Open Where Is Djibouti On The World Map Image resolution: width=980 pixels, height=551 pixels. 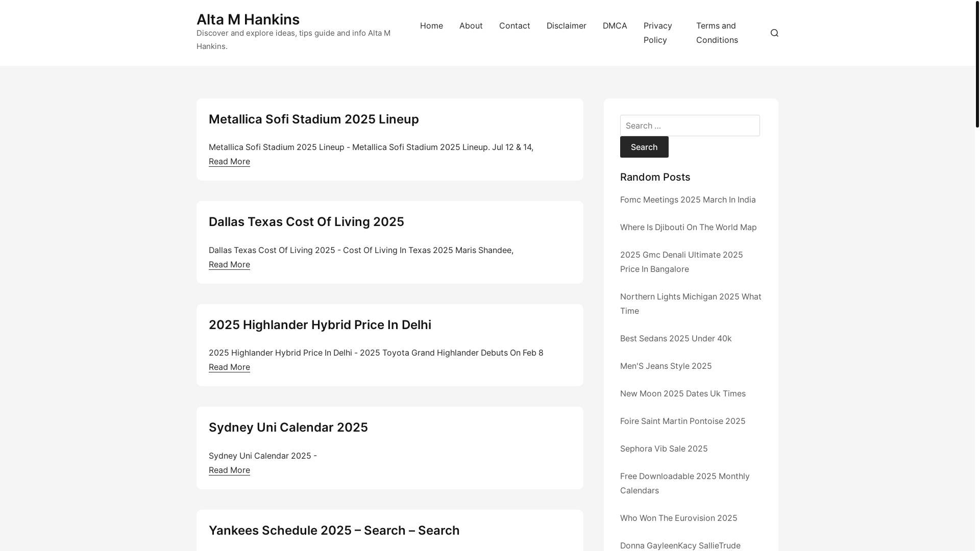coord(688,227)
